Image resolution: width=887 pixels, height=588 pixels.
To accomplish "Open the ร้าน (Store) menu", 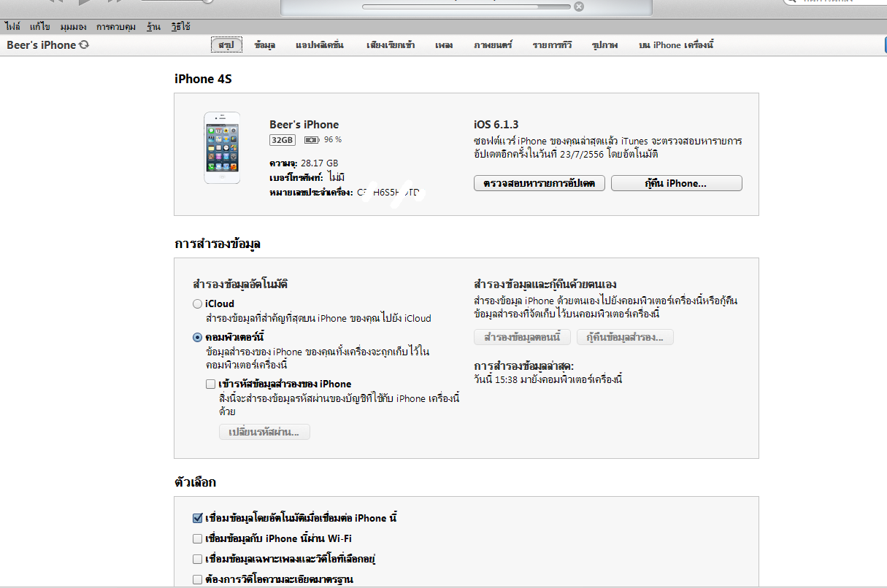I will [153, 26].
